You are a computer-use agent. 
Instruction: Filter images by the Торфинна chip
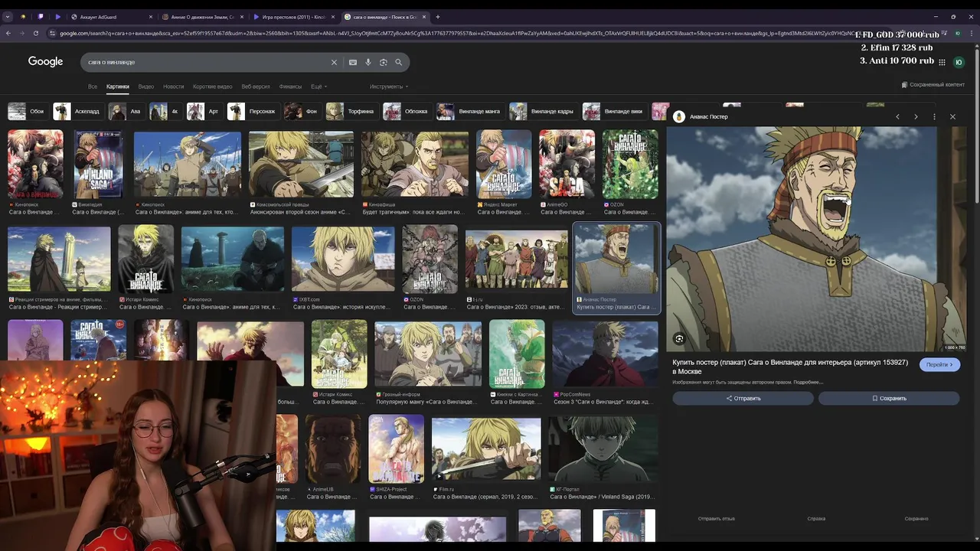(351, 112)
